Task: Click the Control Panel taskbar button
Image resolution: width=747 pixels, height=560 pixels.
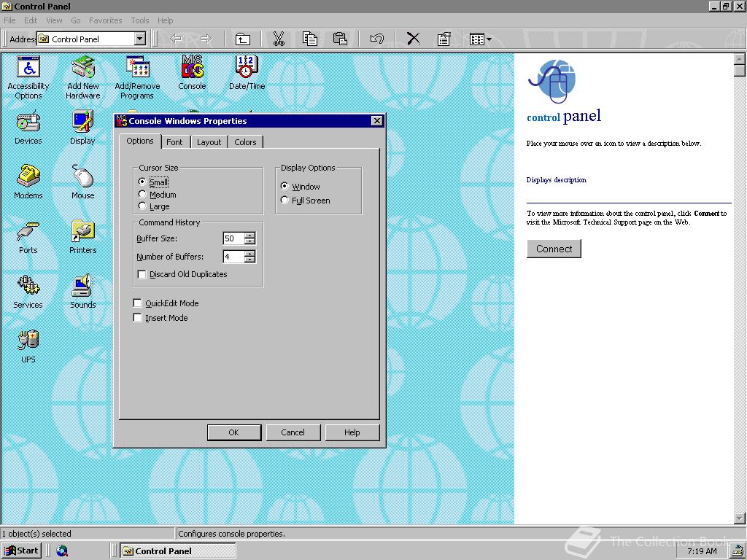Action: click(177, 551)
